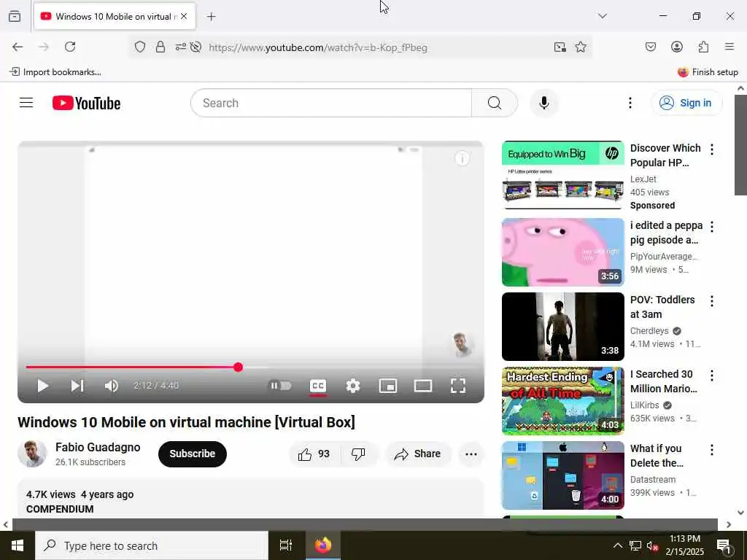Toggle closed captions with the CC button
Screen dimensions: 747x560
[x=318, y=386]
